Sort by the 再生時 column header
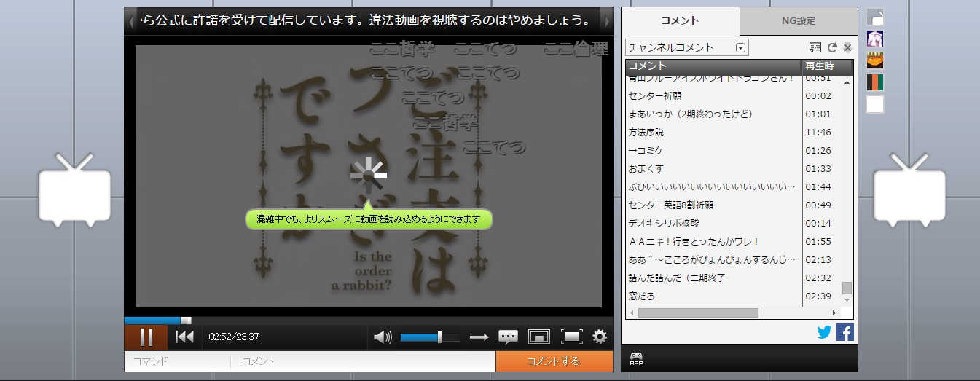The image size is (980, 381). 828,66
